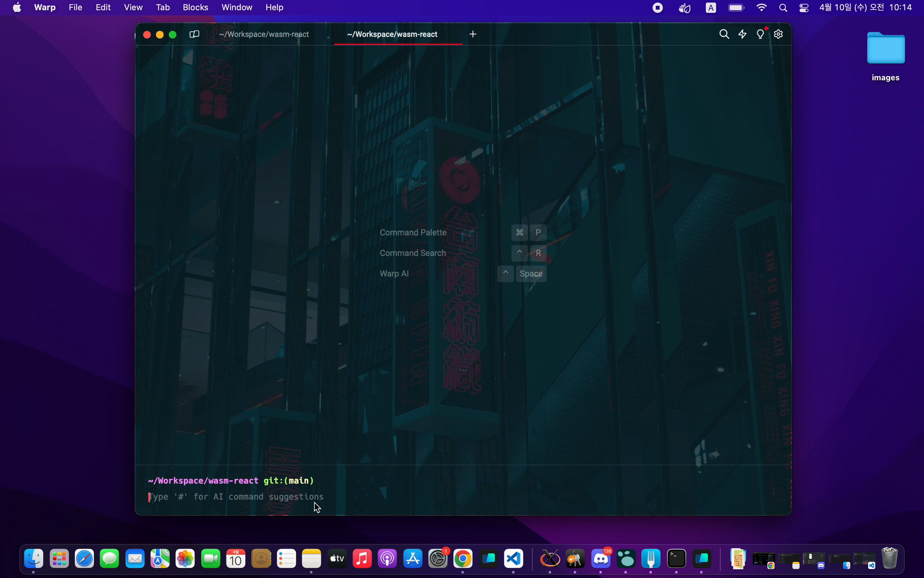Open Discord app with 138 badge

tap(601, 559)
